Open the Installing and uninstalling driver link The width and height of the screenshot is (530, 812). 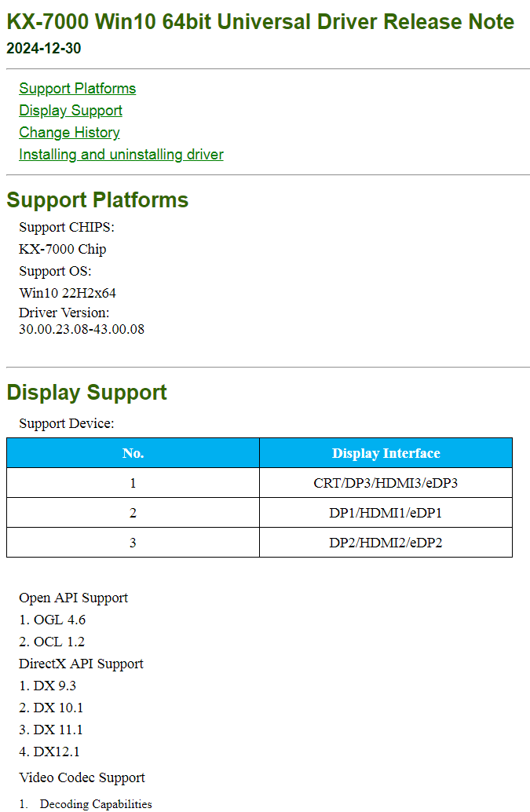(121, 155)
